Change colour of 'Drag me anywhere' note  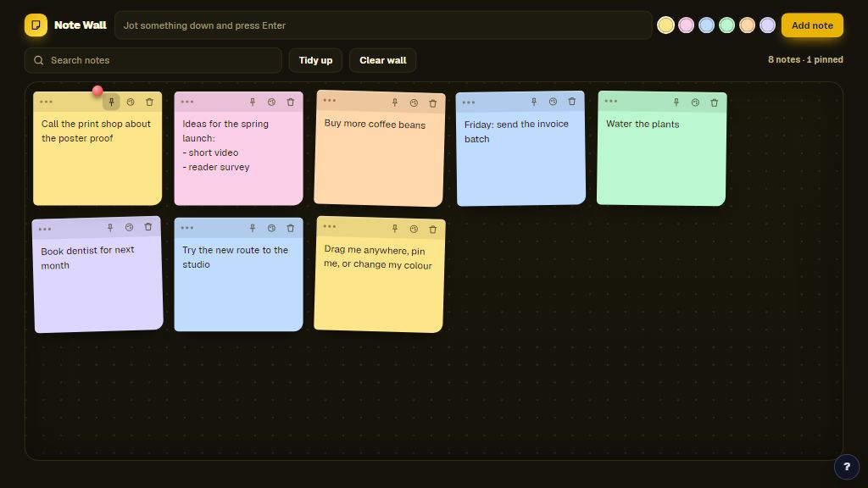click(414, 229)
